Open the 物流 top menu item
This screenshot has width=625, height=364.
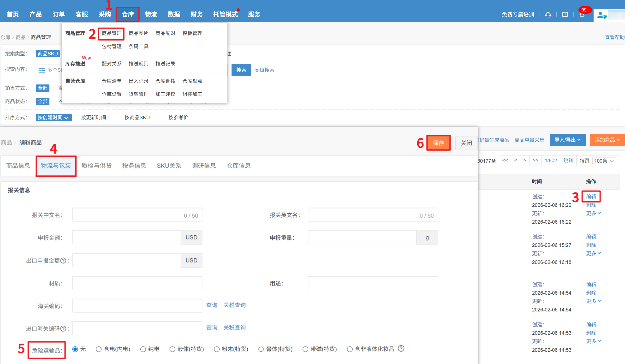(x=151, y=14)
